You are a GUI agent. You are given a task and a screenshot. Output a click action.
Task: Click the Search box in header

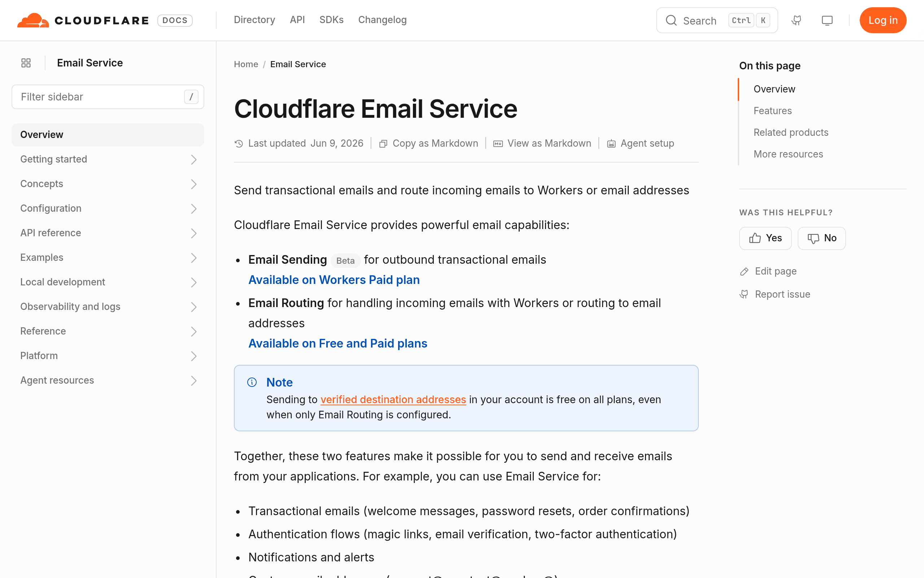coord(717,20)
